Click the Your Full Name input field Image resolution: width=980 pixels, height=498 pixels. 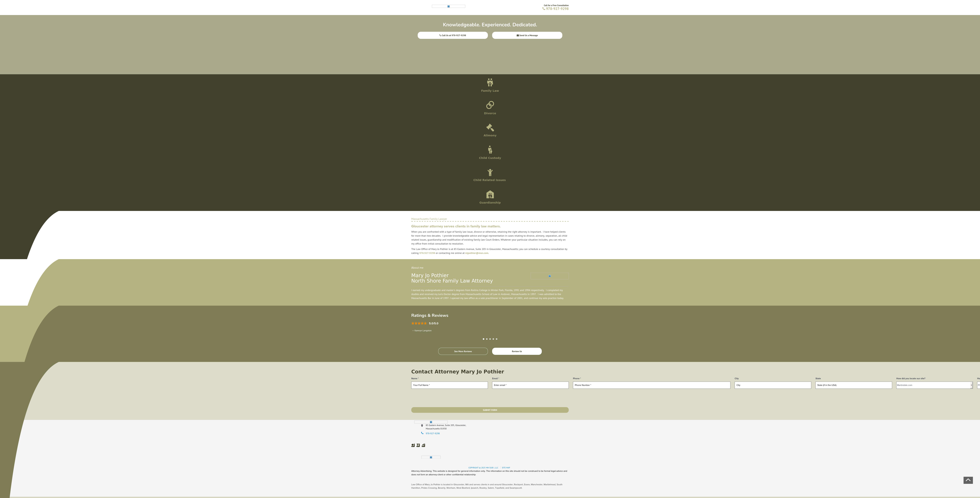pos(449,385)
